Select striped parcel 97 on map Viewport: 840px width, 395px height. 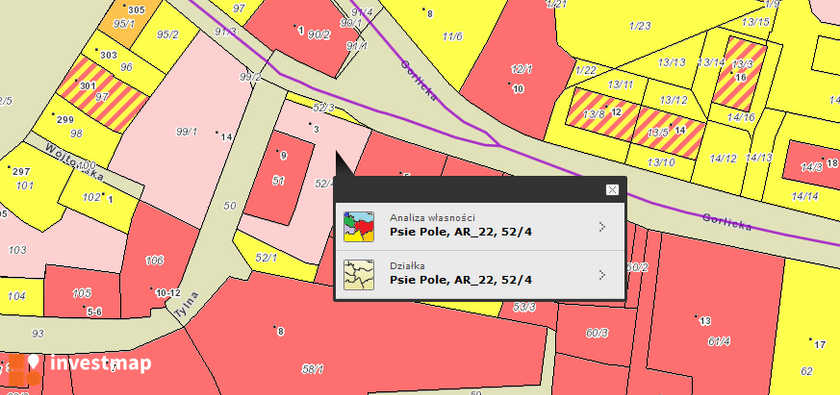[x=102, y=94]
